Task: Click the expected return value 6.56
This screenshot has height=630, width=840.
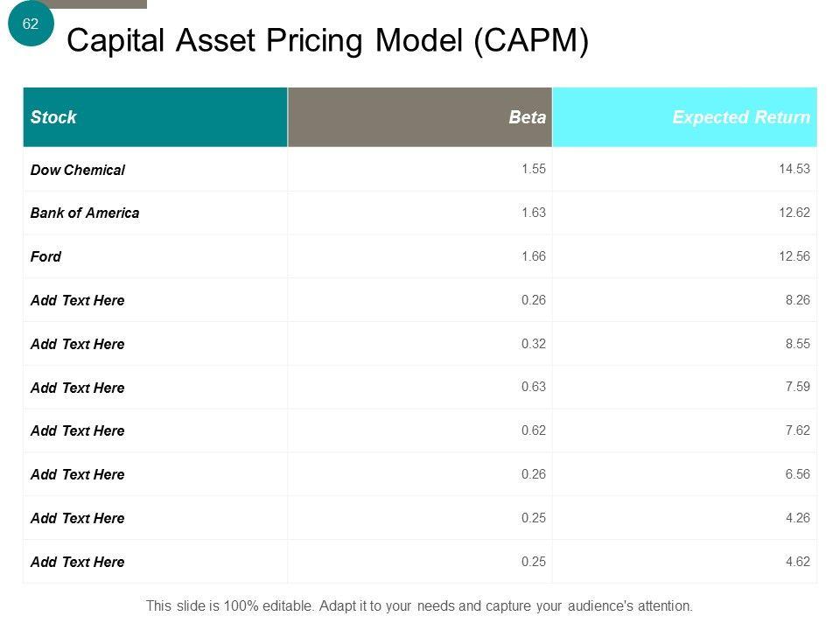Action: (x=797, y=474)
